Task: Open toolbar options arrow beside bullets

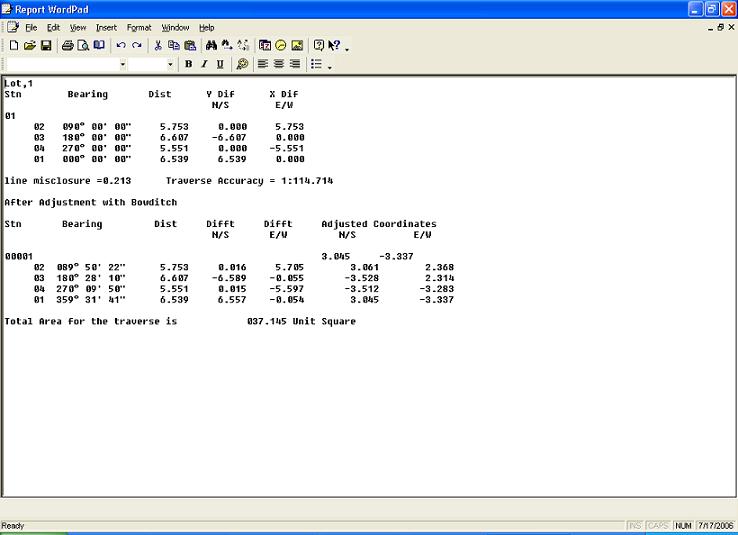Action: 329,66
